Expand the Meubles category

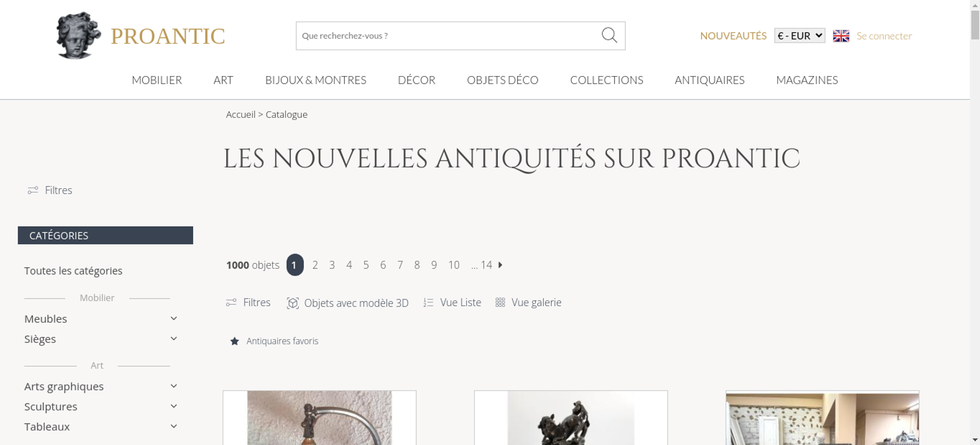173,319
